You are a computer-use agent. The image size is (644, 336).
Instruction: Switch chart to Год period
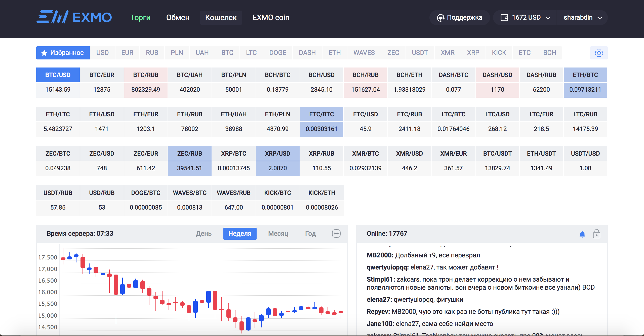[x=310, y=233]
